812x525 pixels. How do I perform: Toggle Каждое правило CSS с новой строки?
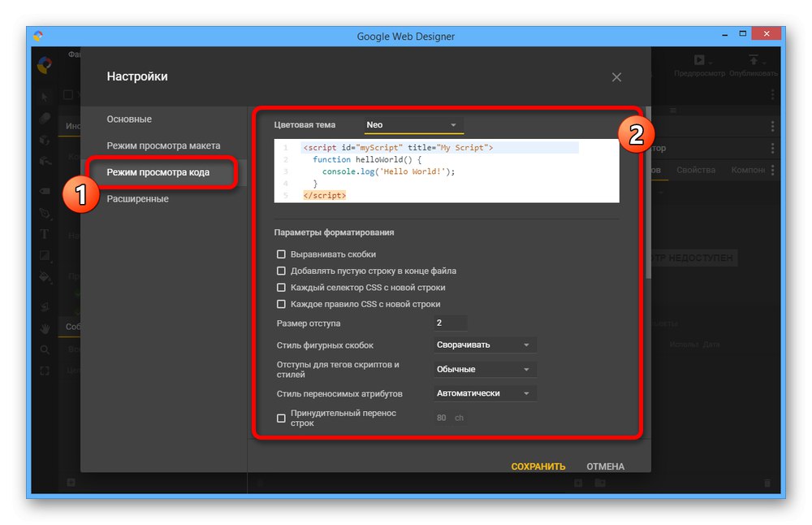click(x=281, y=304)
